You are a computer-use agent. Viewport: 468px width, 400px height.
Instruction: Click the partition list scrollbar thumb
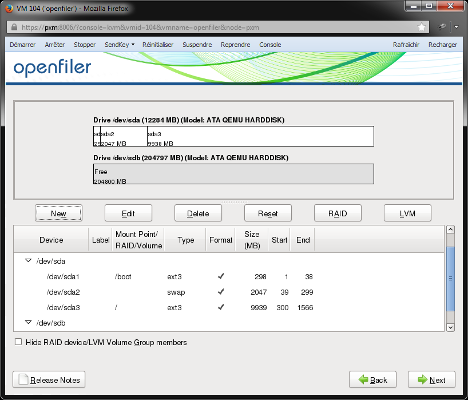coord(450,279)
